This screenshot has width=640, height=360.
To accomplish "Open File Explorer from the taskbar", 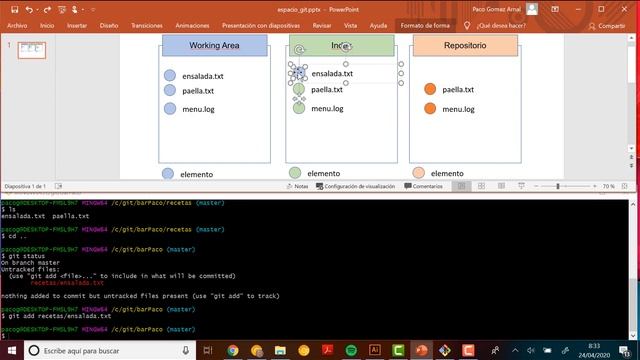I will click(280, 350).
